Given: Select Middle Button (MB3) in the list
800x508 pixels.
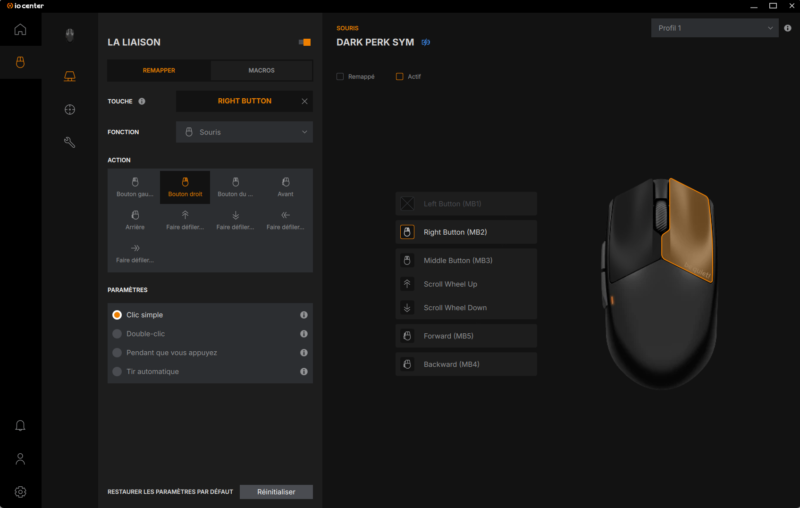Looking at the screenshot, I should (x=466, y=260).
